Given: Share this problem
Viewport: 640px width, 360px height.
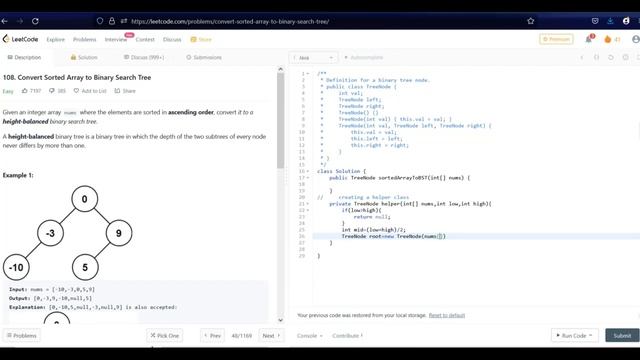Looking at the screenshot, I should (x=124, y=91).
